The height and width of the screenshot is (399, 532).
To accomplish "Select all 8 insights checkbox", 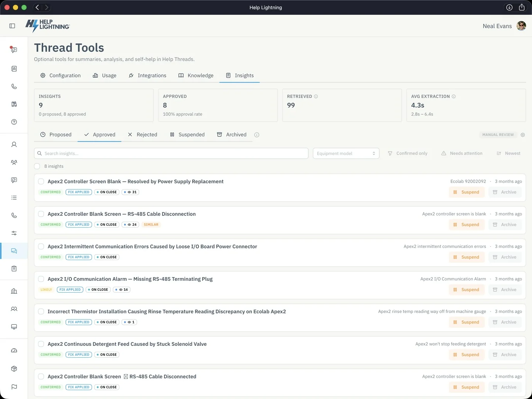I will (x=37, y=166).
